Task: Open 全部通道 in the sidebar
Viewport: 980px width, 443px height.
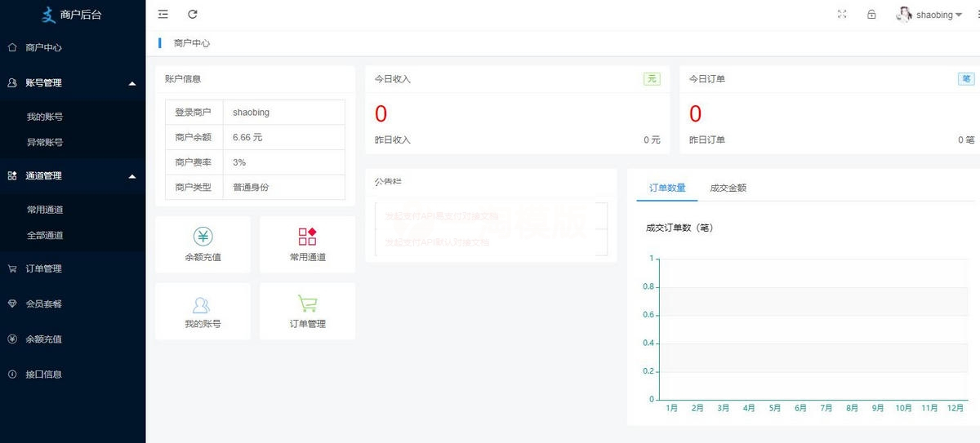Action: (x=45, y=235)
